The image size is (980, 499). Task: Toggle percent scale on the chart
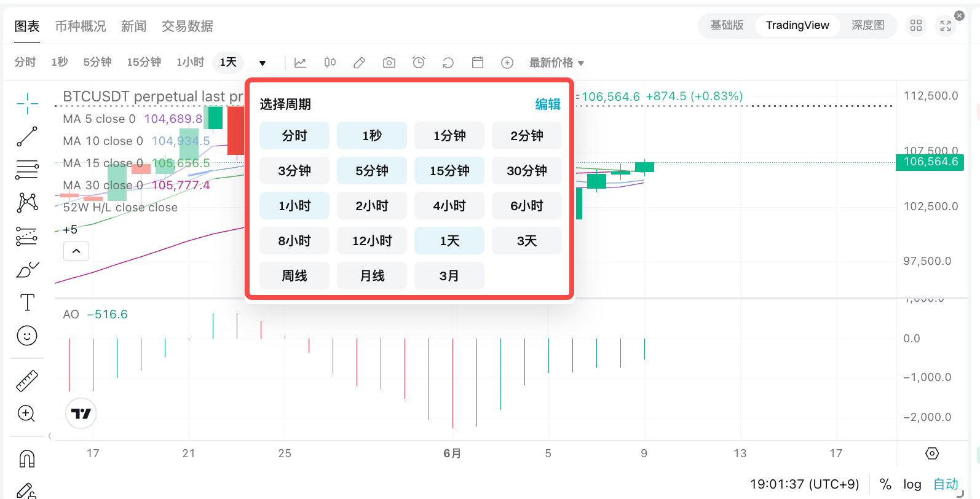[x=885, y=484]
